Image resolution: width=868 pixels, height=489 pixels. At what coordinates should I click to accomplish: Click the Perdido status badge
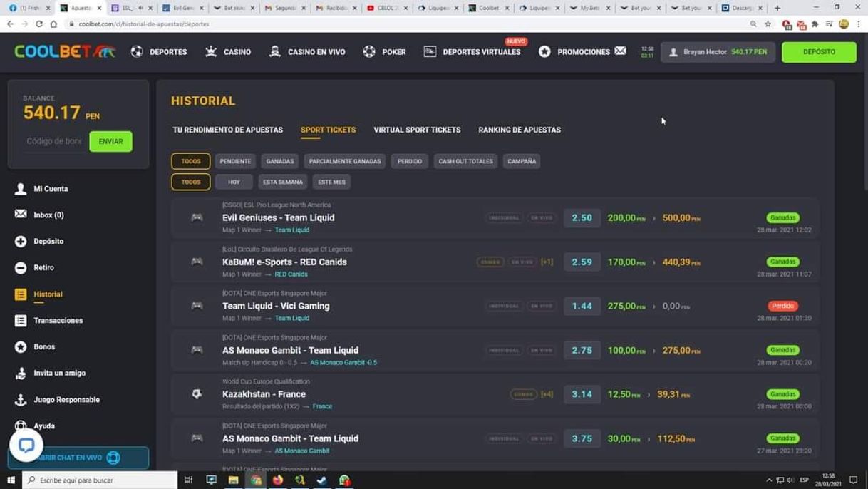pyautogui.click(x=782, y=306)
